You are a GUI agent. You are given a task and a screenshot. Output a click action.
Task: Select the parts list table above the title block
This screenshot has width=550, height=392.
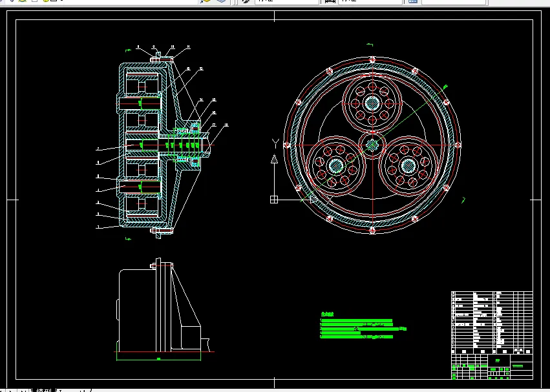[x=492, y=322]
